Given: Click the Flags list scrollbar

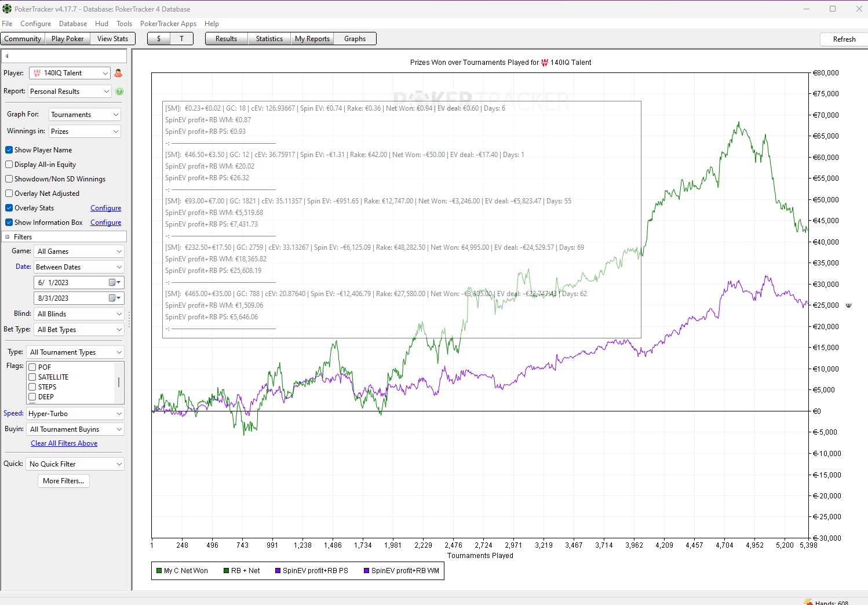Looking at the screenshot, I should (119, 382).
